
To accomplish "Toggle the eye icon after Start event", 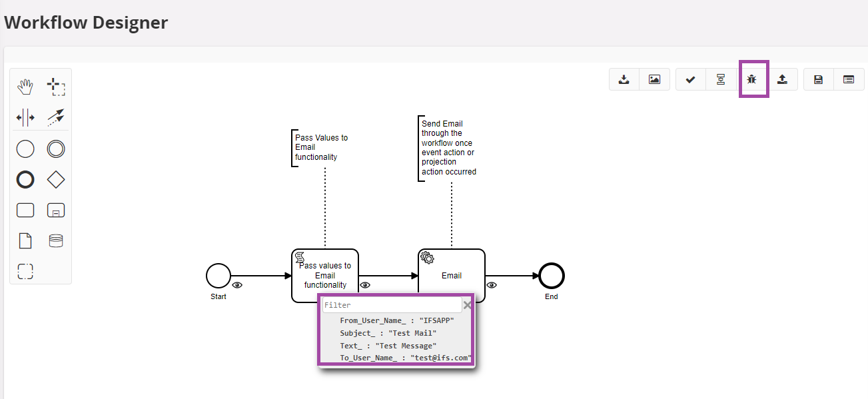I will [237, 285].
